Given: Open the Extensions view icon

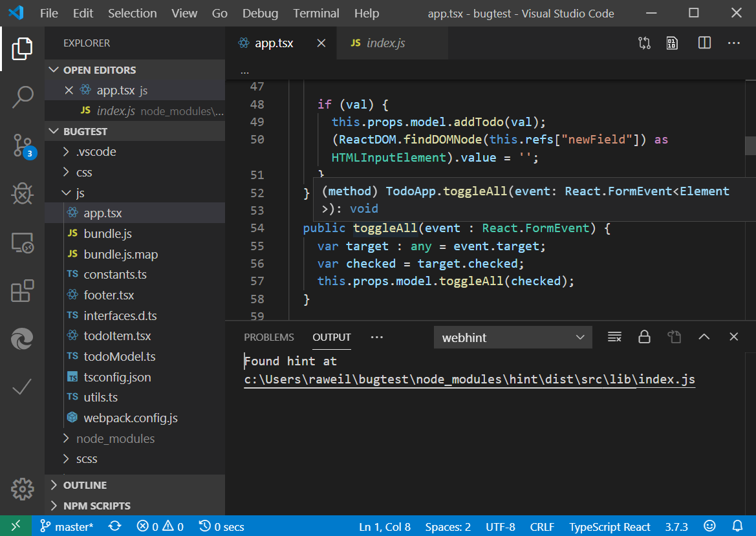Looking at the screenshot, I should pyautogui.click(x=22, y=291).
